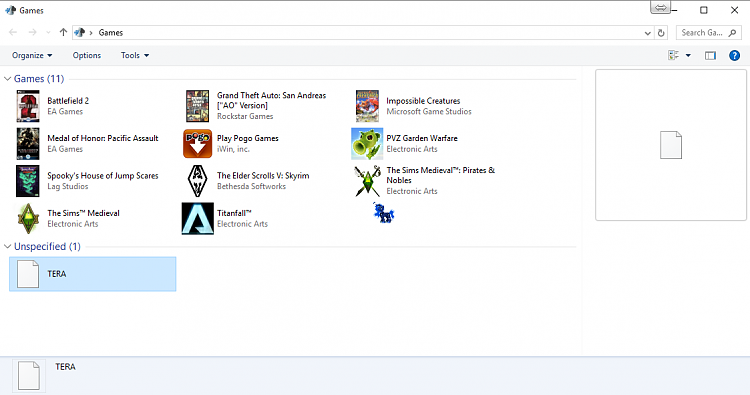Click the forward navigation arrow
Image resolution: width=750 pixels, height=395 pixels.
coord(32,33)
